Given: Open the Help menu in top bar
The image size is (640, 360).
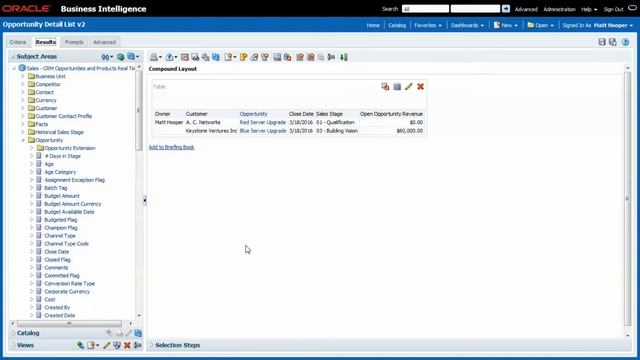Looking at the screenshot, I should [589, 9].
